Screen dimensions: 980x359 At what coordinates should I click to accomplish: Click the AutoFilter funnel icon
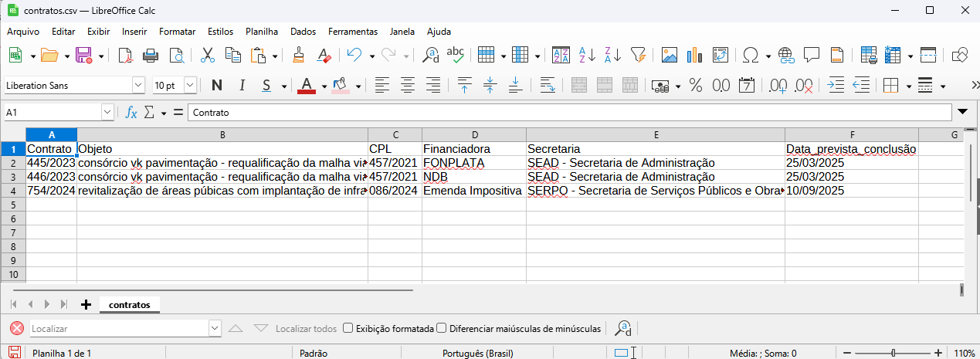point(638,55)
